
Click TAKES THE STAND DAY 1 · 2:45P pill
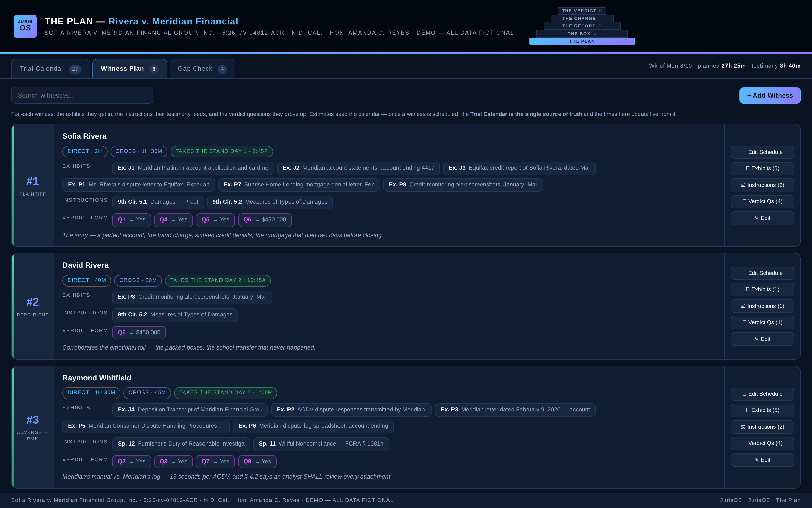(222, 152)
